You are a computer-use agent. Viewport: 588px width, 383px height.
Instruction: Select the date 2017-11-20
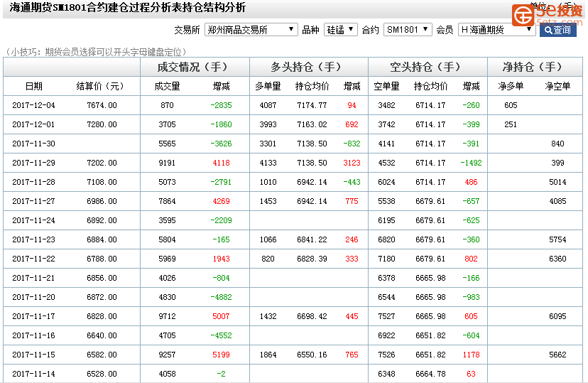(x=34, y=297)
